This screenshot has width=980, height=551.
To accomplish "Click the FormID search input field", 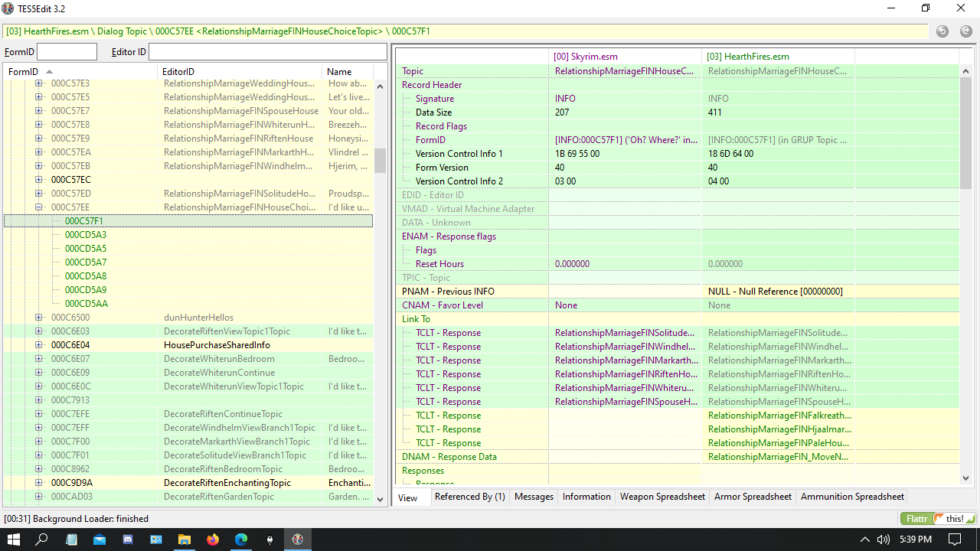I will pos(67,52).
